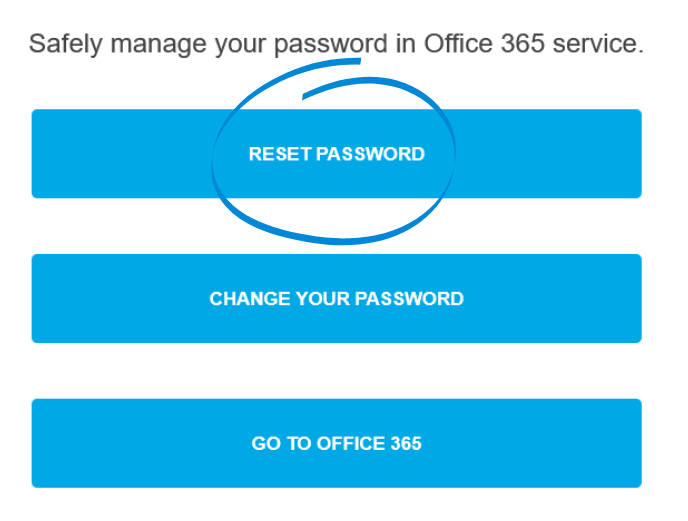Select the circled RESET PASSWORD option
The width and height of the screenshot is (688, 521).
(336, 154)
